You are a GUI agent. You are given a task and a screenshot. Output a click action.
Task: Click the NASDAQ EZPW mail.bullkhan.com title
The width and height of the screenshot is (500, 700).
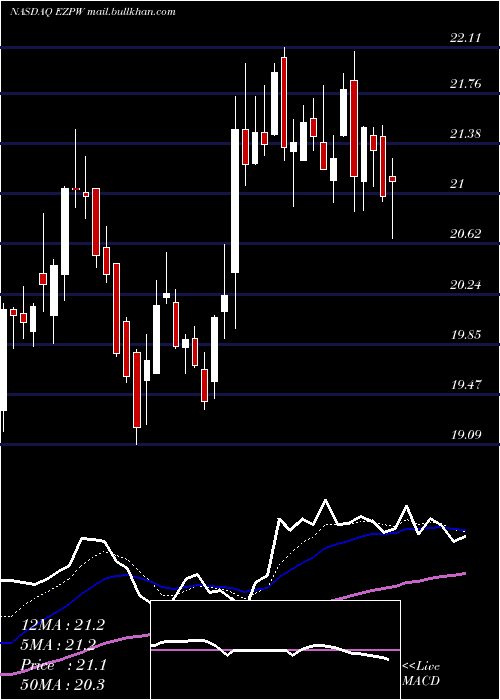tap(92, 12)
